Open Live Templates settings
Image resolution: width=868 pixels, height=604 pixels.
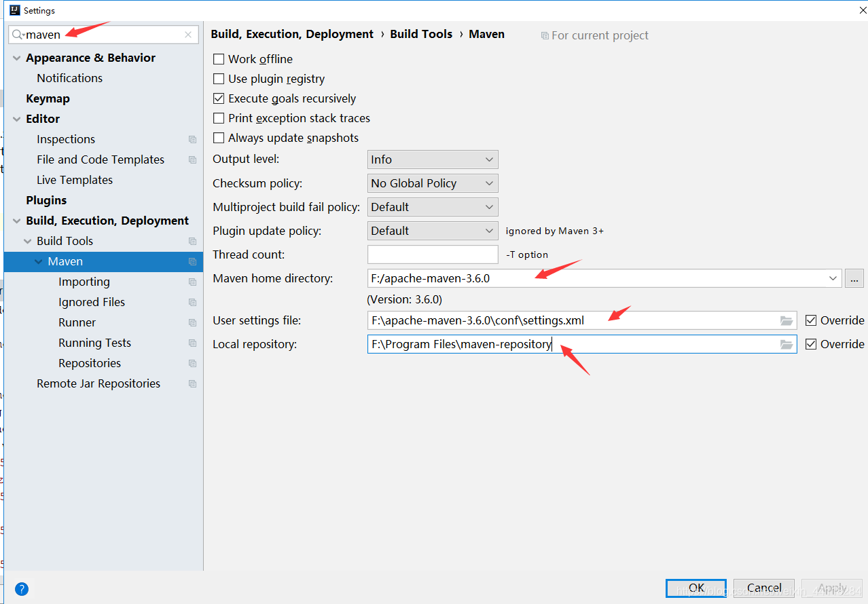coord(75,180)
